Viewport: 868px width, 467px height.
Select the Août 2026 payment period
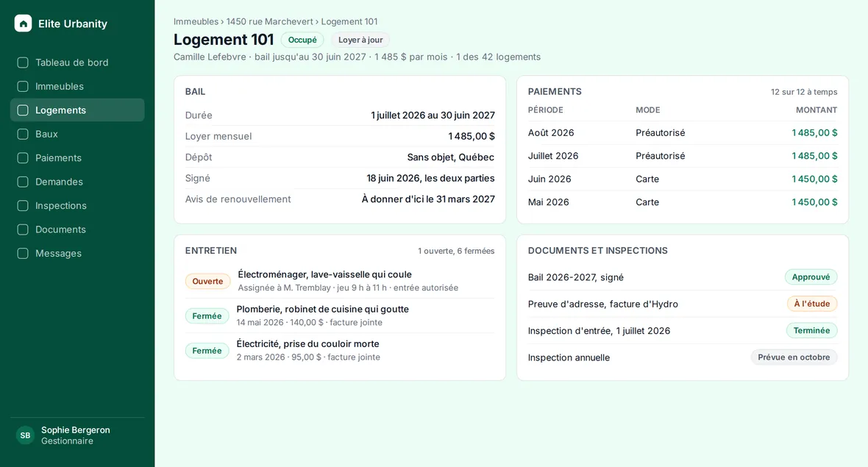(551, 133)
